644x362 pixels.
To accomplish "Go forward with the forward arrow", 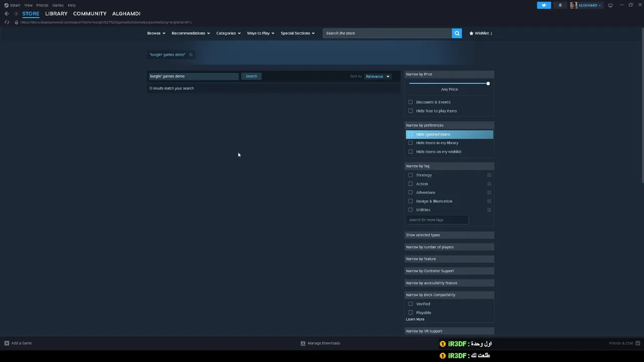I will pyautogui.click(x=16, y=14).
